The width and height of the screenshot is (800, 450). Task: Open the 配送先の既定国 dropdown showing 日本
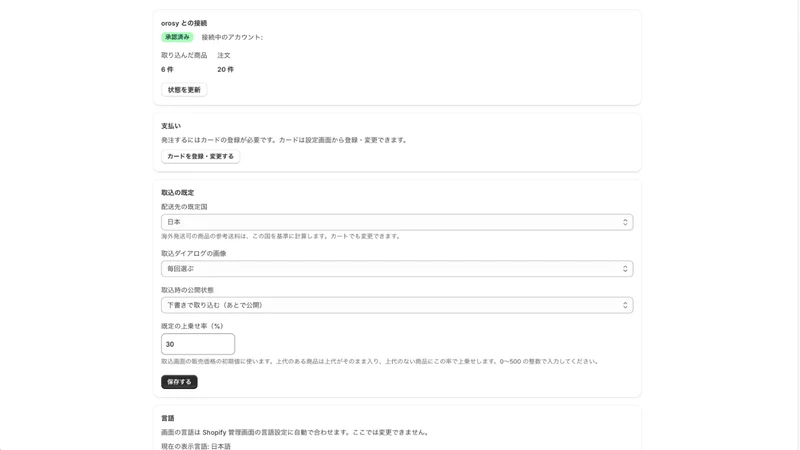click(x=397, y=222)
